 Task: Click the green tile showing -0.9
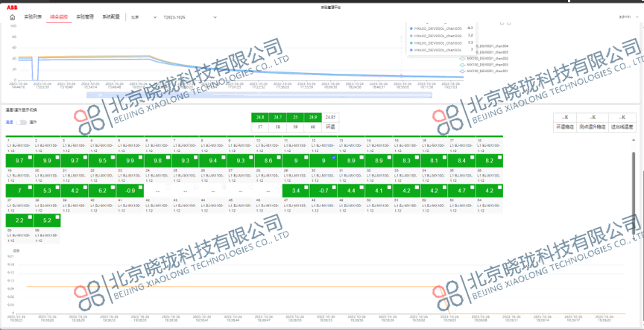coord(130,191)
